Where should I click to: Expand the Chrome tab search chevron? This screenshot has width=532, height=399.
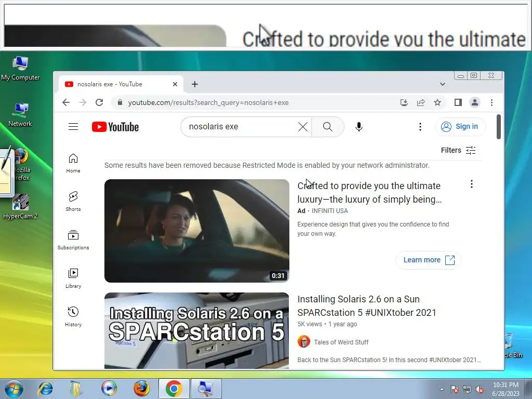[443, 84]
